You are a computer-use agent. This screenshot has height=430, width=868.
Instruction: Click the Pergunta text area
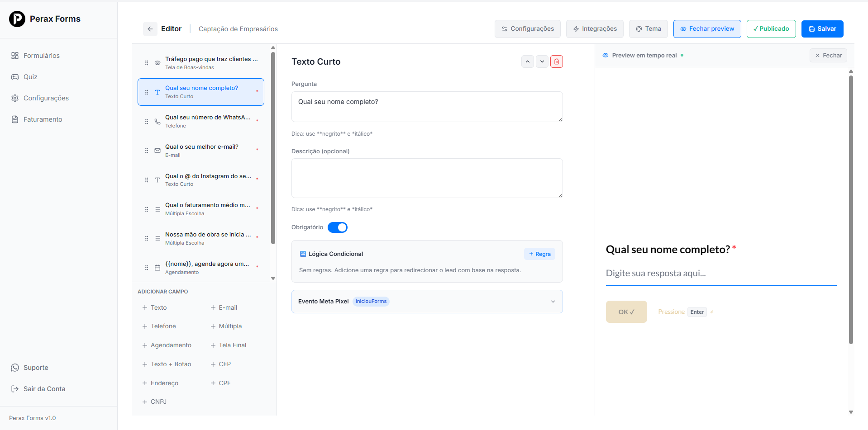[427, 107]
